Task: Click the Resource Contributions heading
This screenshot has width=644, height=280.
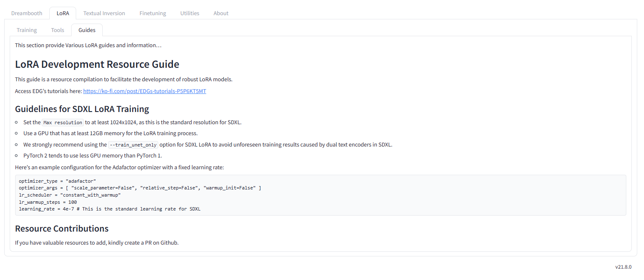Action: 61,228
